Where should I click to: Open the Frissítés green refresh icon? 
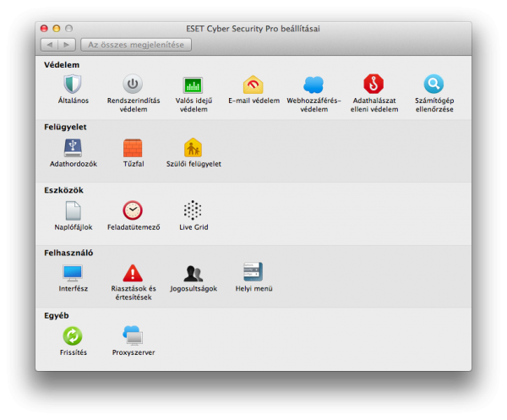tap(73, 336)
